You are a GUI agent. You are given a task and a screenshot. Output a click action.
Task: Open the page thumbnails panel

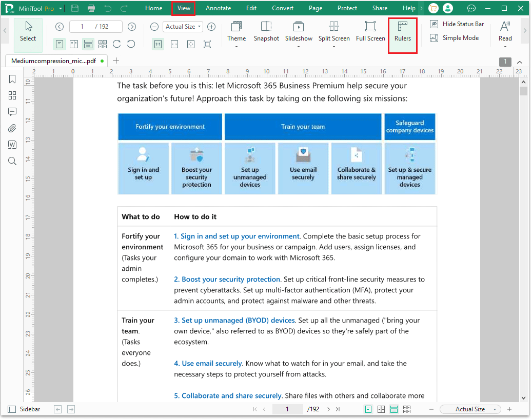(12, 95)
